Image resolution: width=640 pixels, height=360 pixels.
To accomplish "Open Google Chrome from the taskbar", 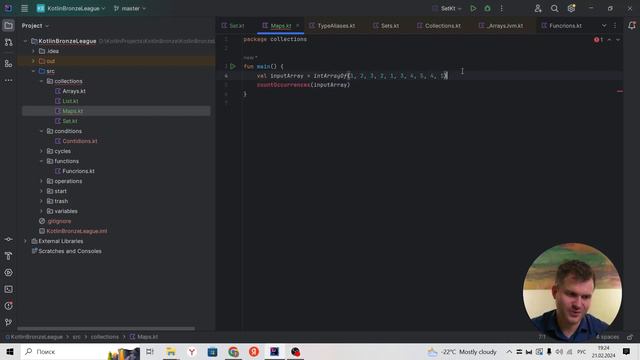I will pyautogui.click(x=233, y=351).
